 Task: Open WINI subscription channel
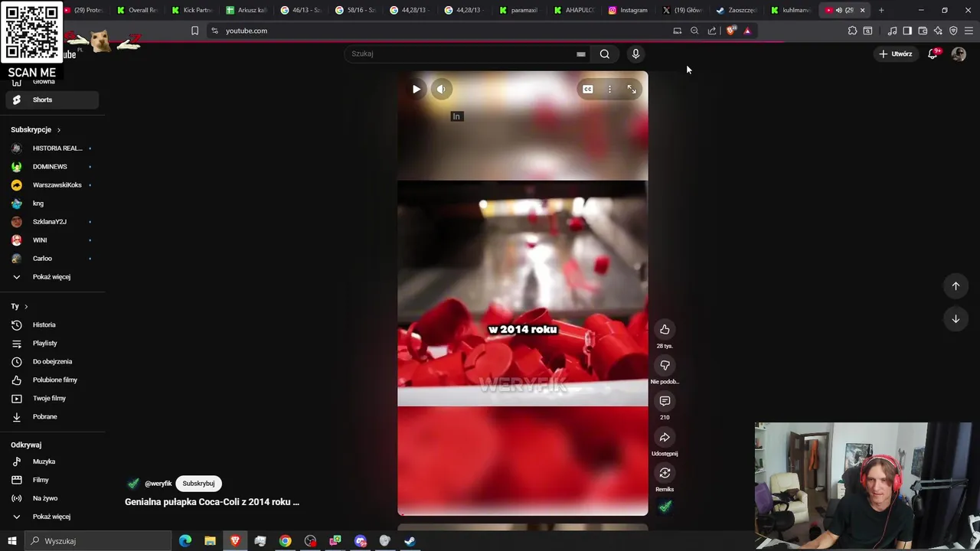(52, 240)
